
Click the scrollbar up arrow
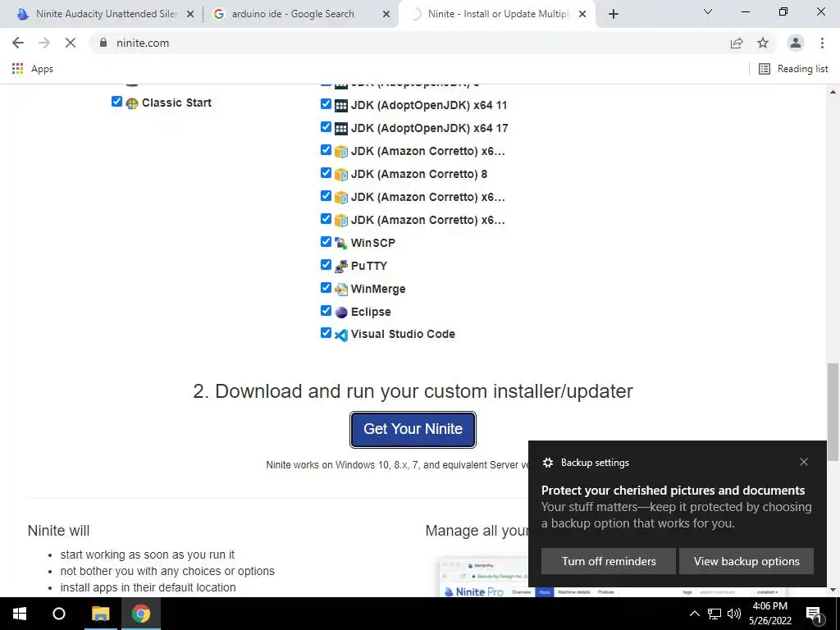pos(833,92)
